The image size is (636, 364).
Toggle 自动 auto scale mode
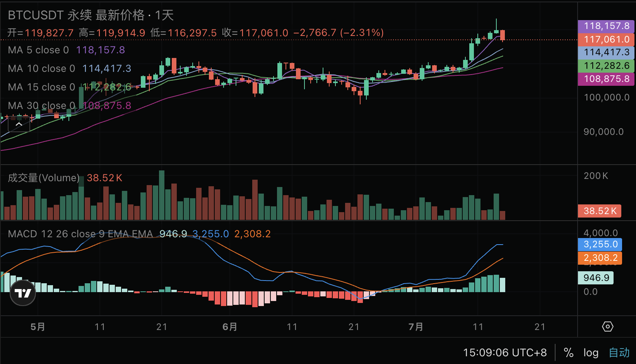pyautogui.click(x=619, y=352)
